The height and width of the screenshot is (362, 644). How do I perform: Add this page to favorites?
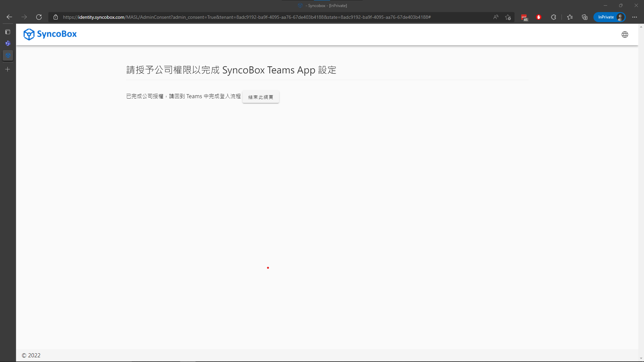[508, 17]
